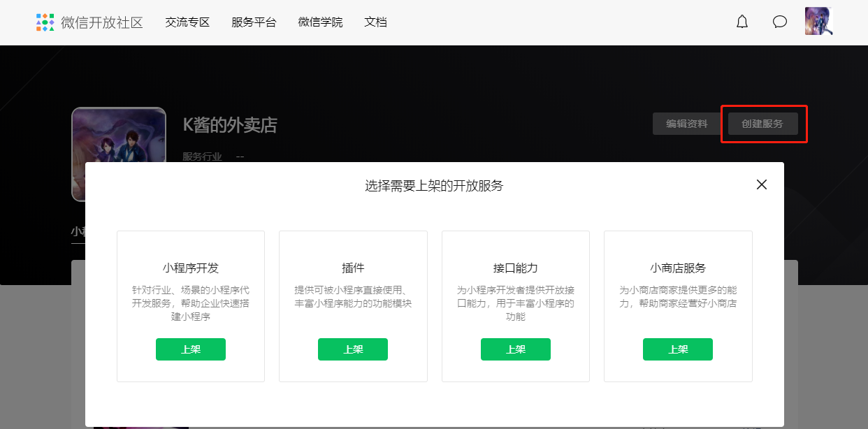Screen dimensions: 868x429
Task: Click 上架 under 插件
Action: [353, 349]
